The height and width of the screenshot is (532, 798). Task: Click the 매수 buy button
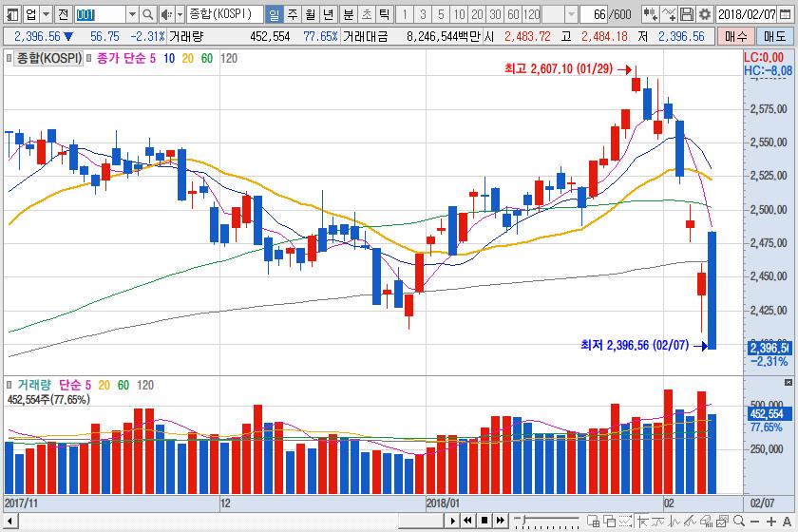click(735, 36)
